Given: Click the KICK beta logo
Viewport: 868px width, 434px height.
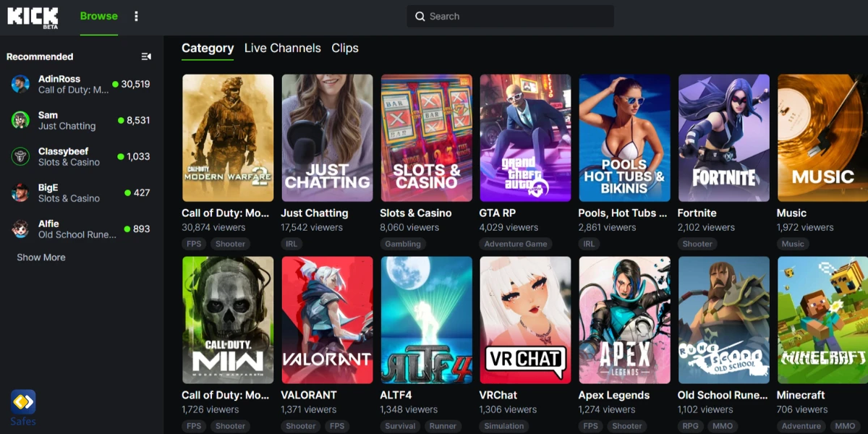Looking at the screenshot, I should [x=33, y=17].
